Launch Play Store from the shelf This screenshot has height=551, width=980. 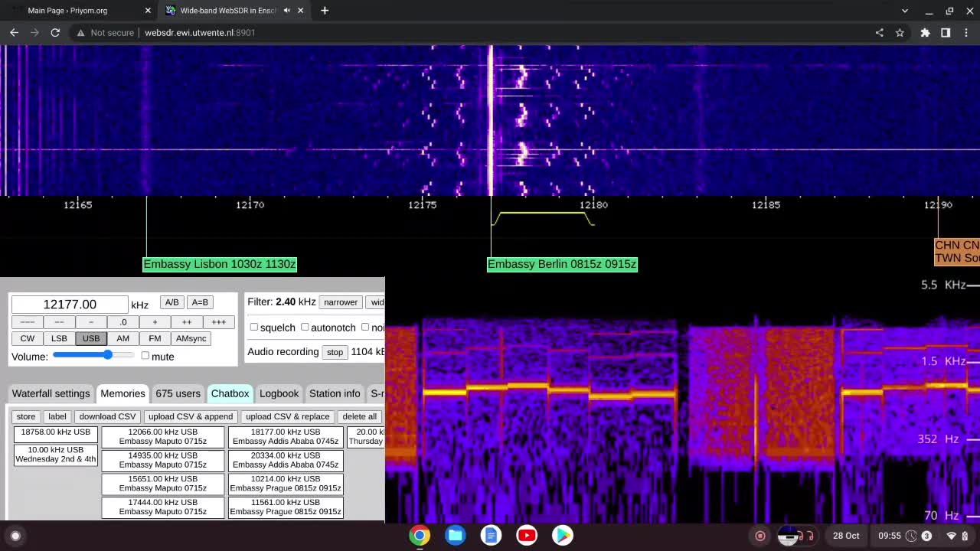click(563, 535)
